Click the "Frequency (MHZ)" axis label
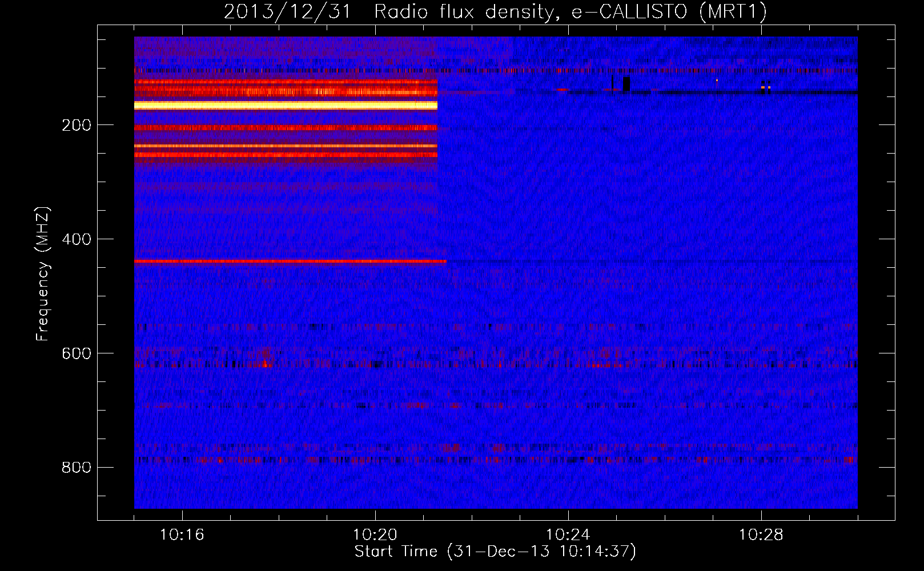This screenshot has width=924, height=571. 43,274
